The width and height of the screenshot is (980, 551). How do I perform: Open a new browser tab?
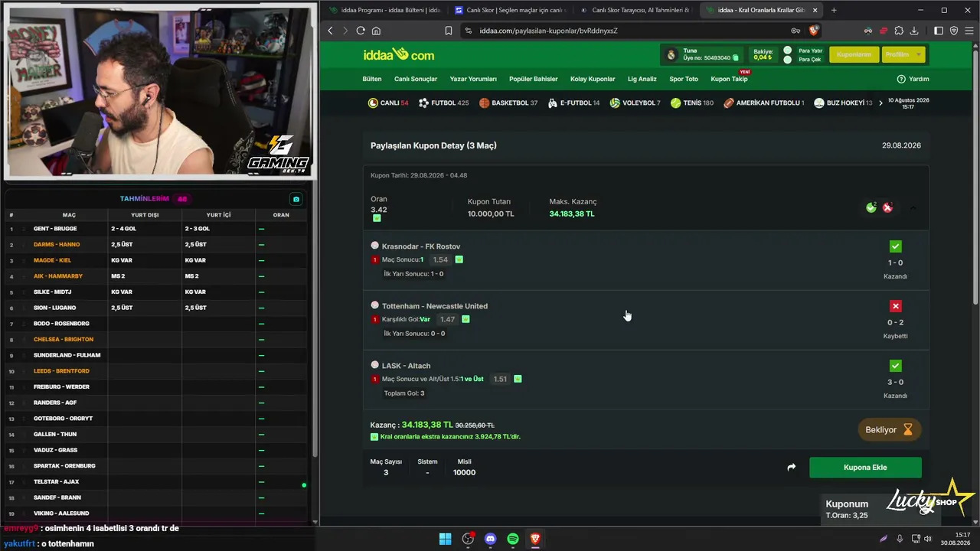click(x=834, y=10)
